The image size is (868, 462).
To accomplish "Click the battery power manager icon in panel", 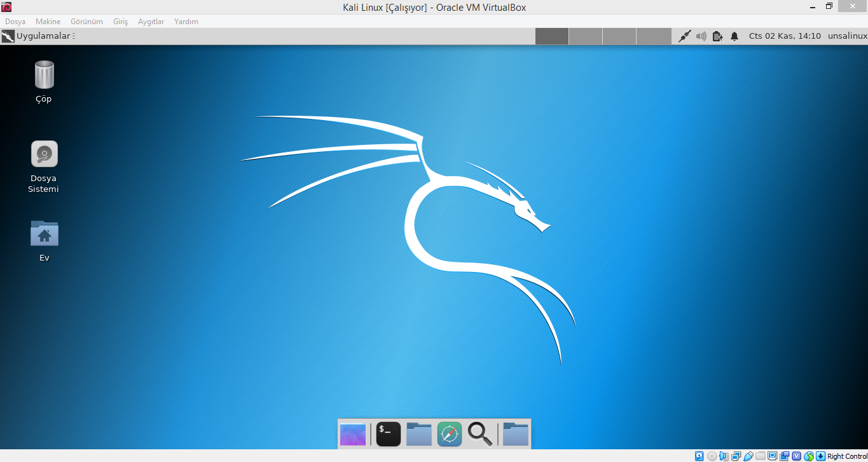I will point(717,36).
